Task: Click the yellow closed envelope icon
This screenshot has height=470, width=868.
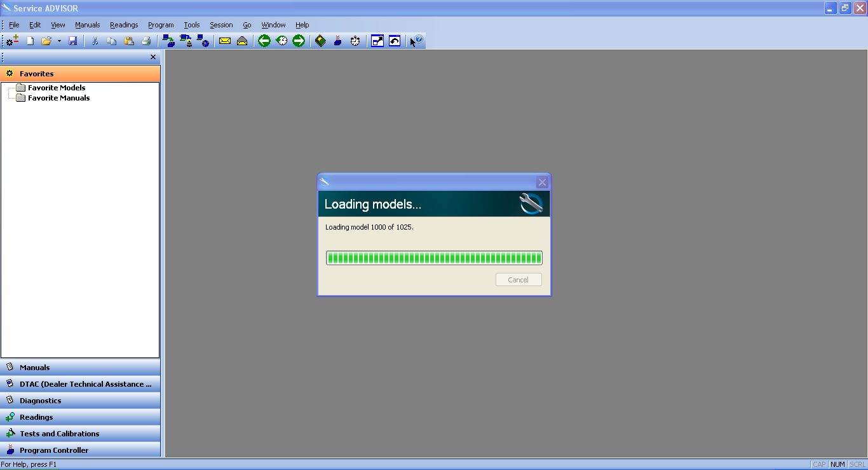Action: point(225,41)
